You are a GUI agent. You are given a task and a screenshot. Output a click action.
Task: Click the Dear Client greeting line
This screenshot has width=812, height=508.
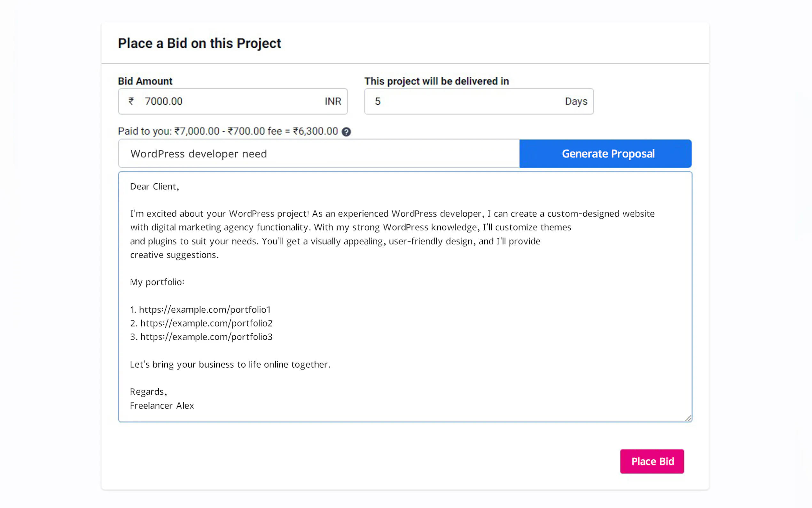coord(154,187)
